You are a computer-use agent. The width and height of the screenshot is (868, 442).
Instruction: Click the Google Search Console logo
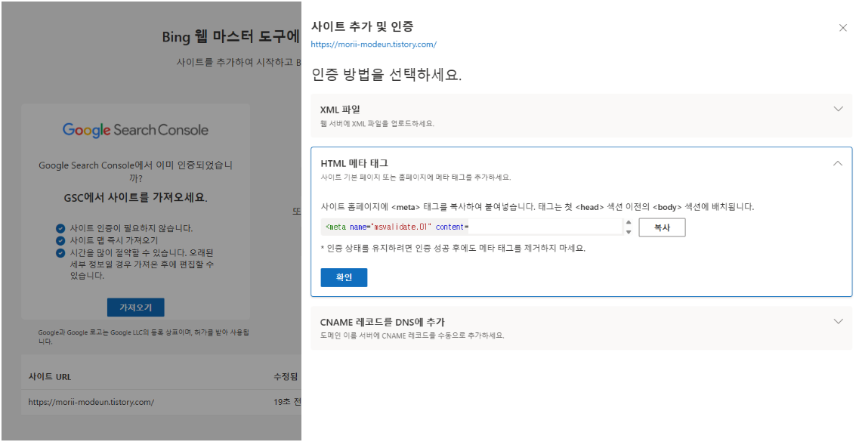pyautogui.click(x=136, y=130)
